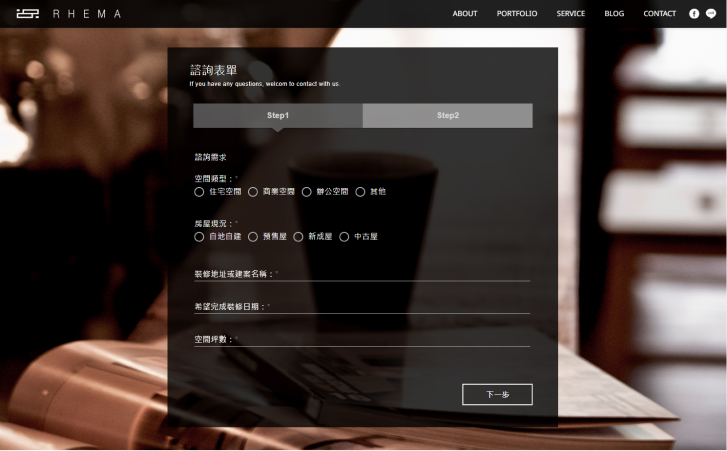Select 中古屋 radio option

coord(345,237)
